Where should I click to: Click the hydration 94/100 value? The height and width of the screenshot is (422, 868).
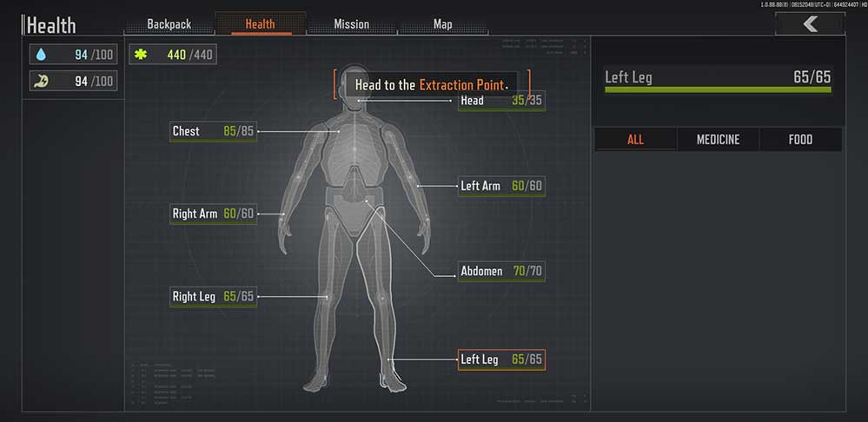(92, 54)
